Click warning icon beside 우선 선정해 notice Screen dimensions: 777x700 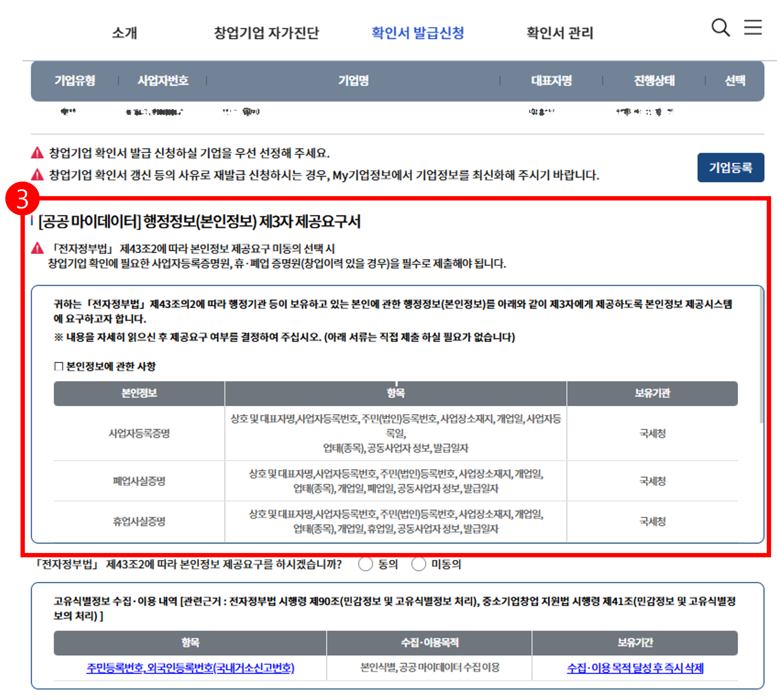tap(37, 153)
